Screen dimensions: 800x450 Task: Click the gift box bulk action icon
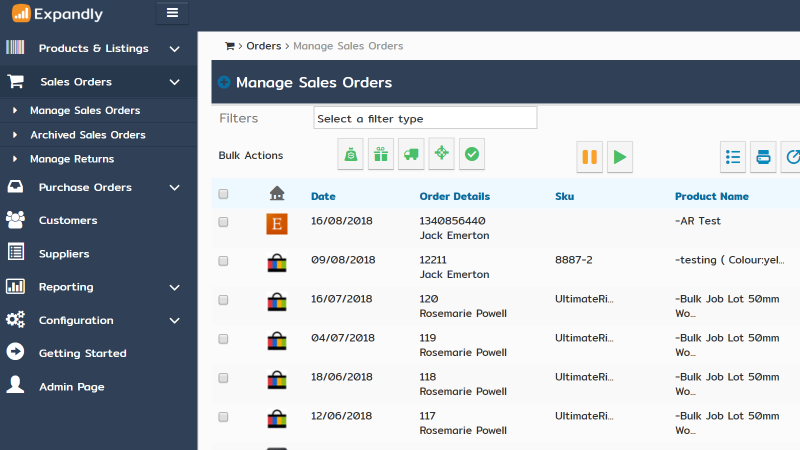pos(381,154)
